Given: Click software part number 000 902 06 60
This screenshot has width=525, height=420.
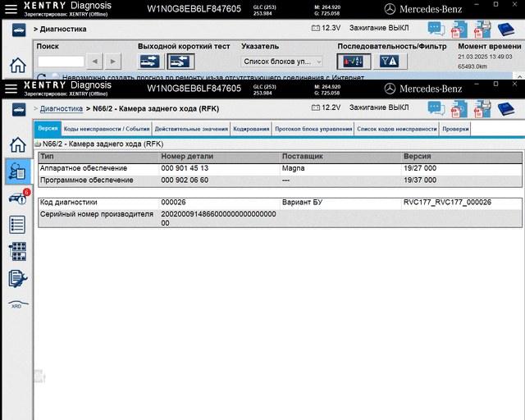Looking at the screenshot, I should pyautogui.click(x=185, y=180).
